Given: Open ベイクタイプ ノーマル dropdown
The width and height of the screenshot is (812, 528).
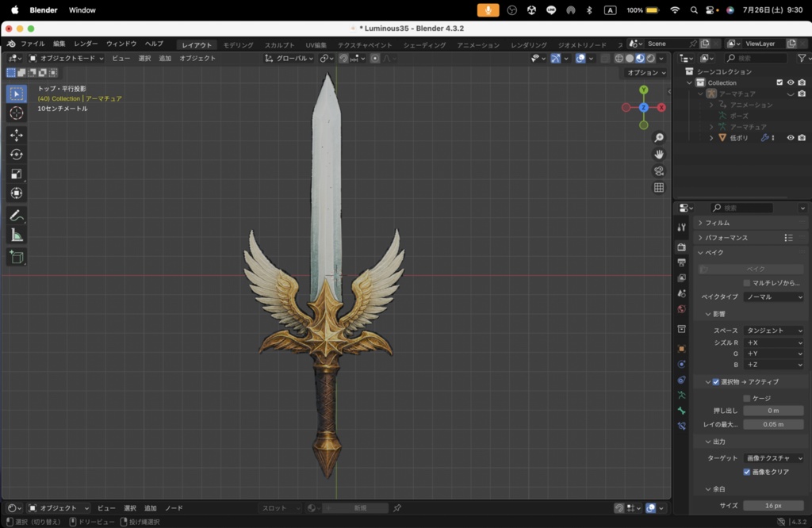Looking at the screenshot, I should pos(774,297).
